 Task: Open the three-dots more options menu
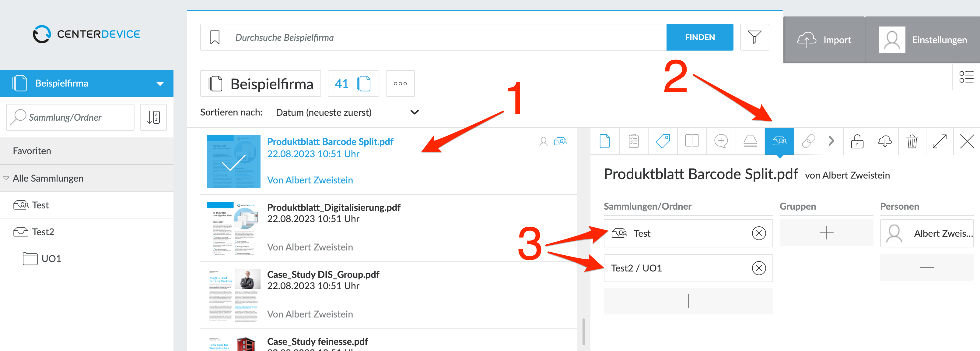(x=400, y=84)
